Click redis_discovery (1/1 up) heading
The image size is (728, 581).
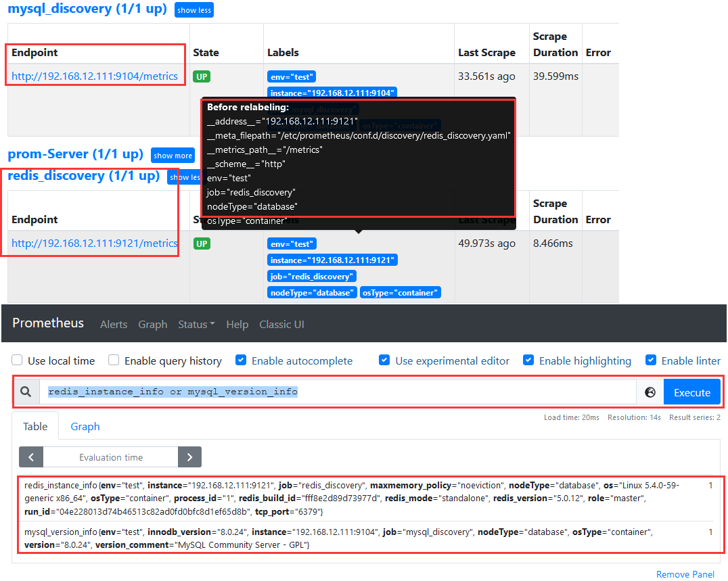coord(84,176)
